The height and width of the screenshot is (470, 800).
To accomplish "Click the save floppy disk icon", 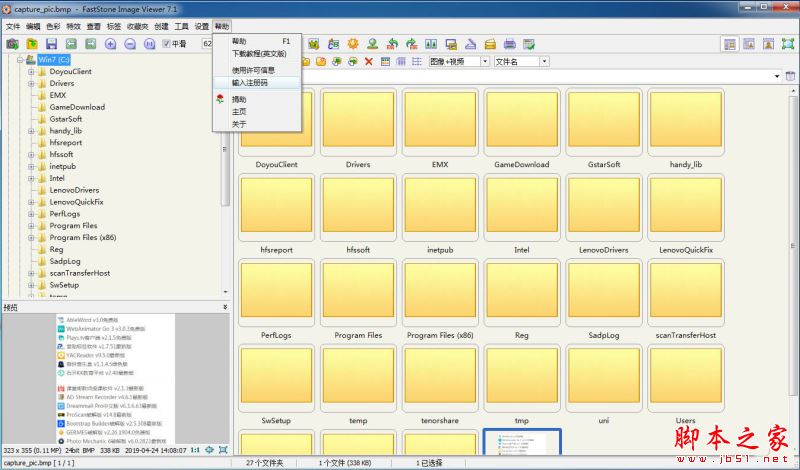I will [x=51, y=44].
